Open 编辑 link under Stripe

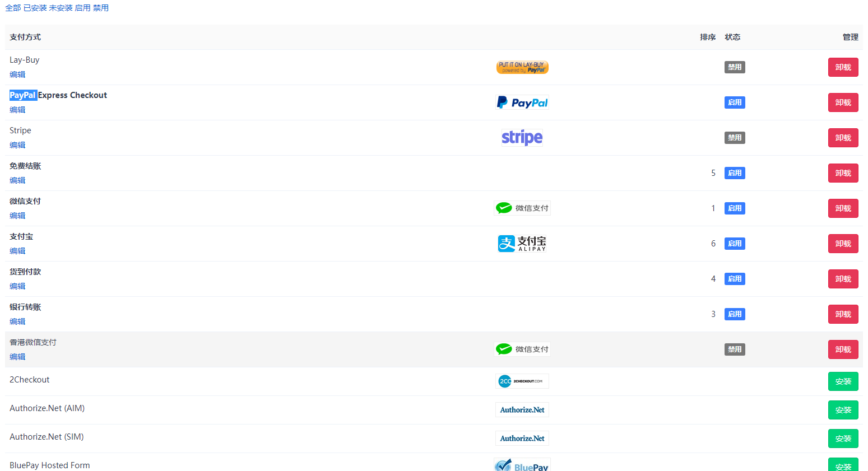[17, 145]
